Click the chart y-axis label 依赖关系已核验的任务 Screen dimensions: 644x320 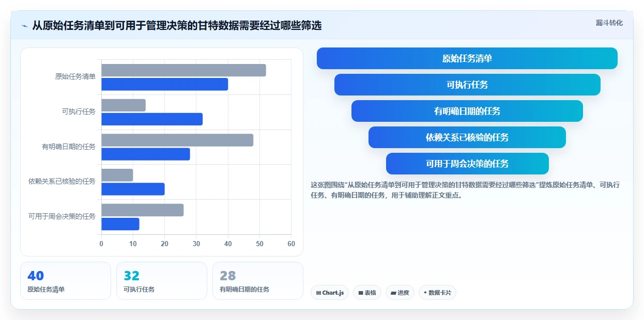click(x=62, y=182)
